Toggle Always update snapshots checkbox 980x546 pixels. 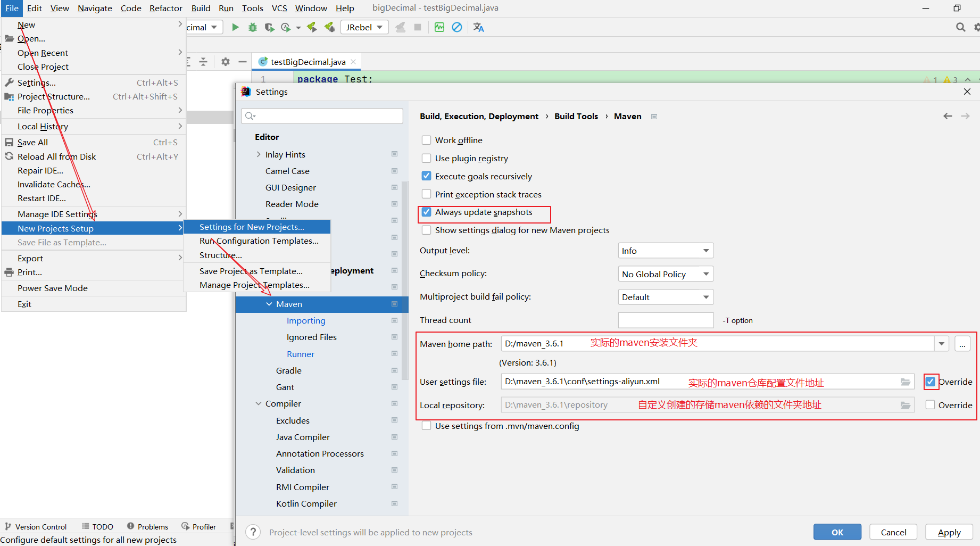pos(427,212)
